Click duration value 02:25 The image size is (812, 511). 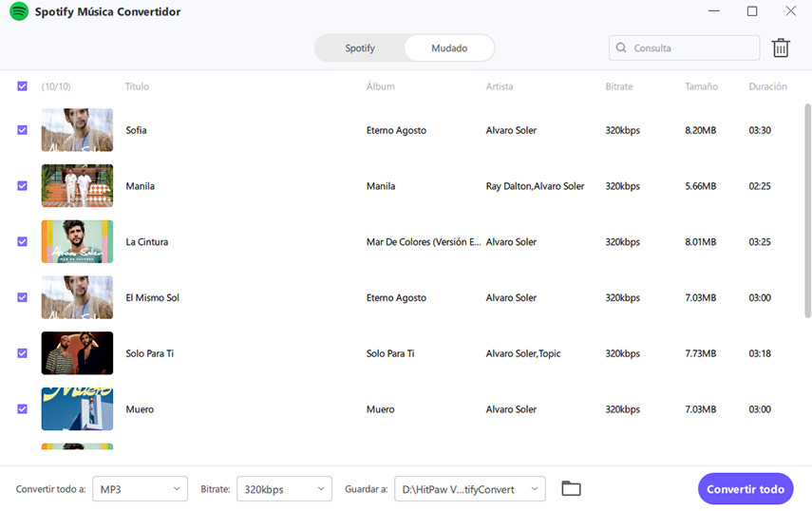(760, 186)
